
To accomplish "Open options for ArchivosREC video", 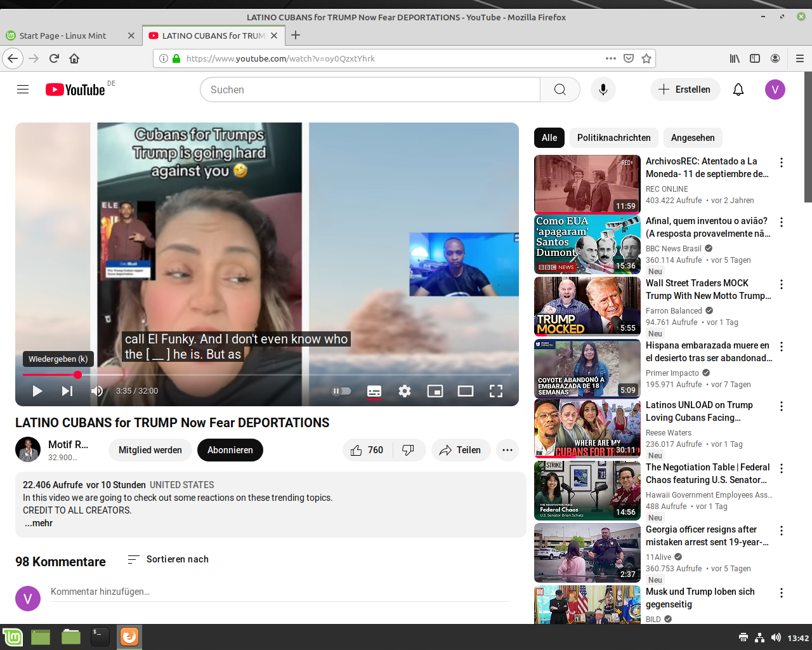I will pos(782,162).
